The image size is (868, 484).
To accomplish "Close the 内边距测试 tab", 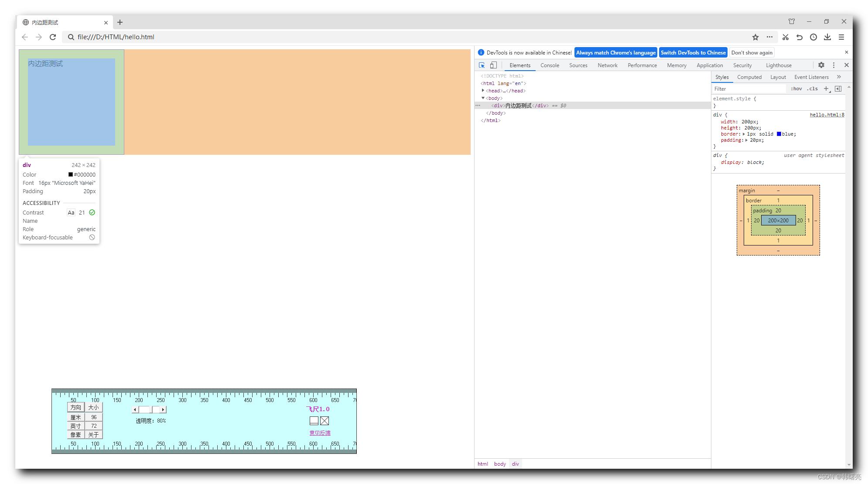I will pyautogui.click(x=106, y=23).
